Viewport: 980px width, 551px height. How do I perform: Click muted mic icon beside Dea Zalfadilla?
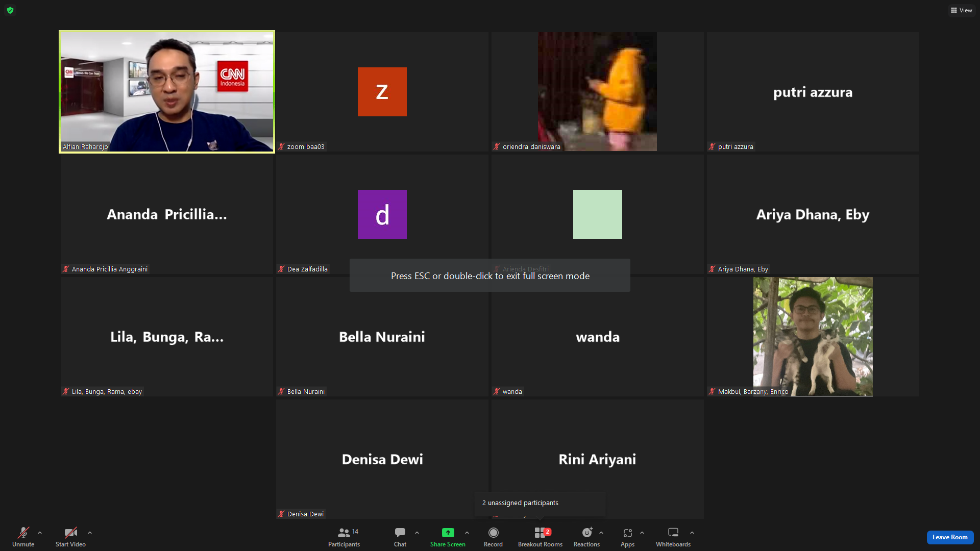pos(281,269)
